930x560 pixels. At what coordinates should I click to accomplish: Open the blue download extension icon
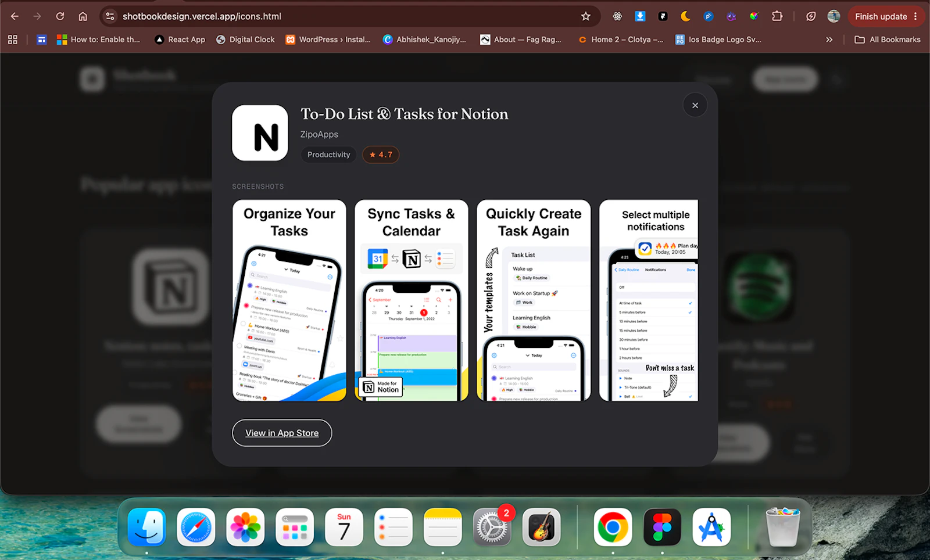click(x=640, y=16)
